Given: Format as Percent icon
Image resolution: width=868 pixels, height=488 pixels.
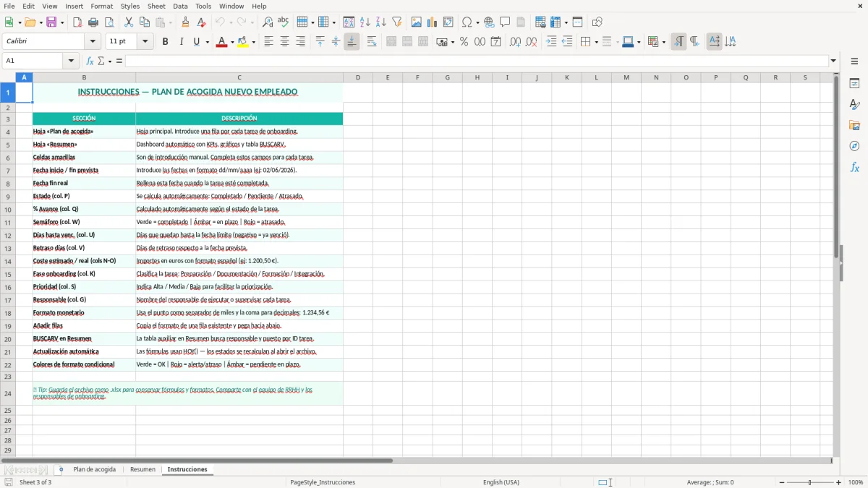Looking at the screenshot, I should tap(464, 42).
